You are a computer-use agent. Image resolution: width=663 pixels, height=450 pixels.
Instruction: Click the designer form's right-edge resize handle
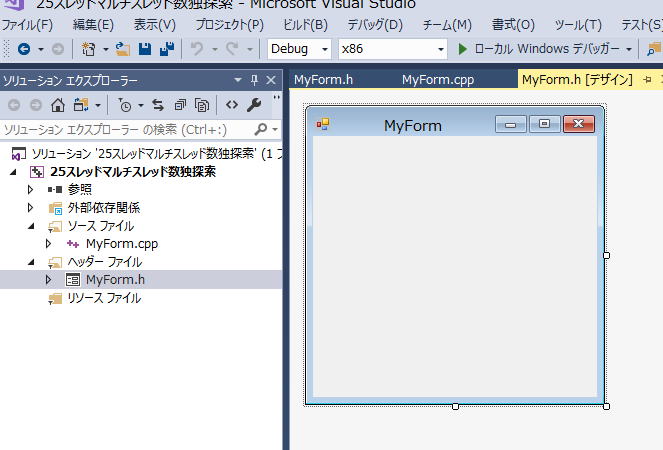pyautogui.click(x=606, y=255)
